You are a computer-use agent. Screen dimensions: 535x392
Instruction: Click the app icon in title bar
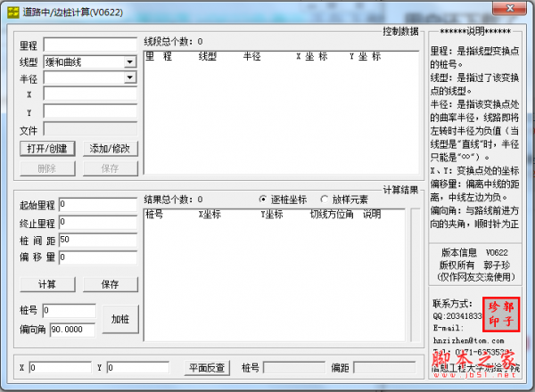[13, 12]
